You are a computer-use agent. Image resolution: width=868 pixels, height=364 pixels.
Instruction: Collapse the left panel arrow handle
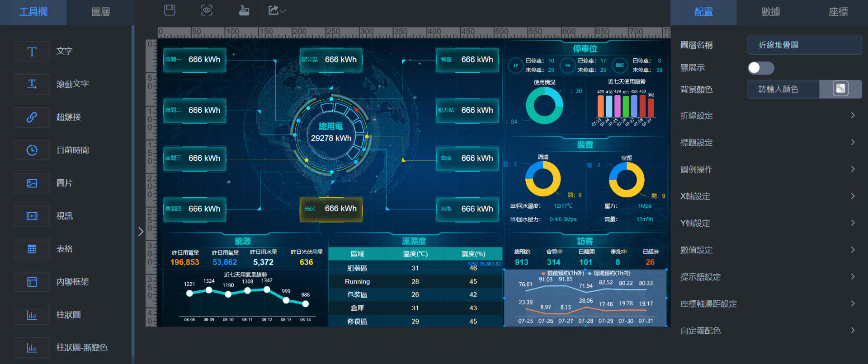coord(141,232)
